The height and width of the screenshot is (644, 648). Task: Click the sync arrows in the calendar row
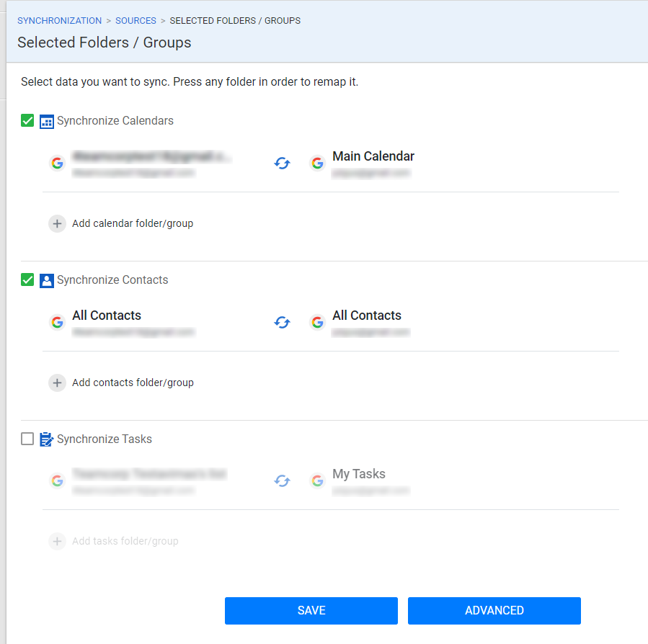pyautogui.click(x=283, y=164)
